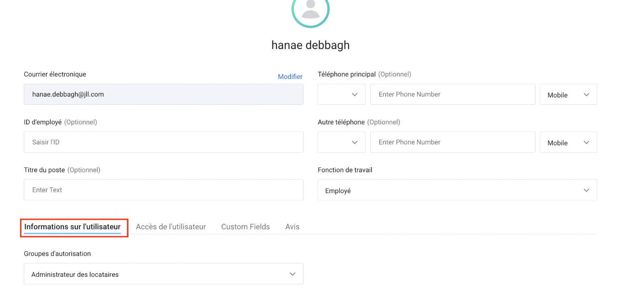Click the hanae debbagh name heading
Viewport: 644px width, 302px height.
pos(310,45)
